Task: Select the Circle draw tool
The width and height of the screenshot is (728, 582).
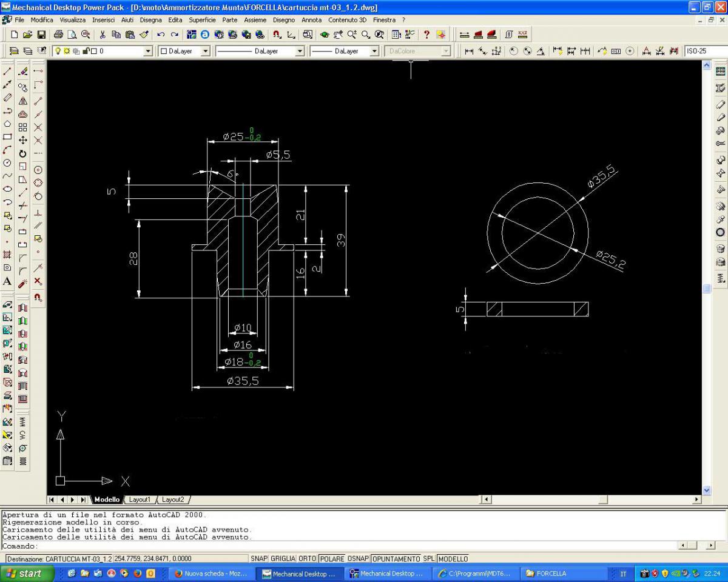Action: click(7, 163)
